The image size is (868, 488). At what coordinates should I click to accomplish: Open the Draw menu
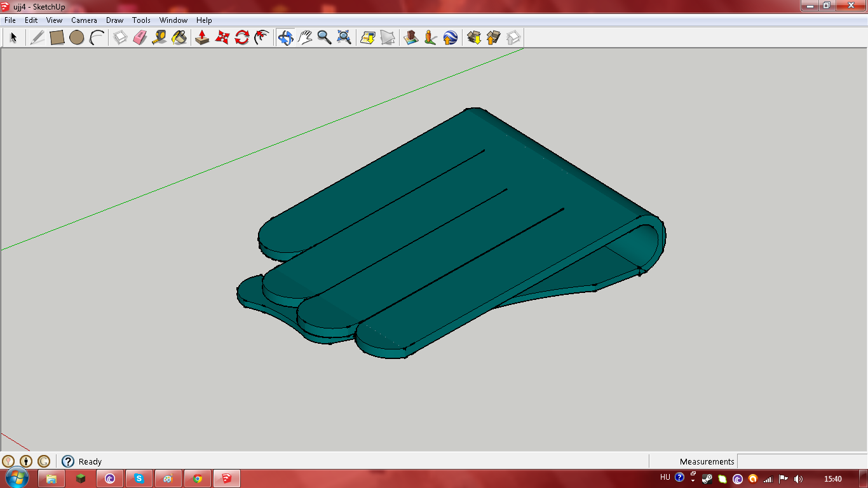tap(114, 20)
